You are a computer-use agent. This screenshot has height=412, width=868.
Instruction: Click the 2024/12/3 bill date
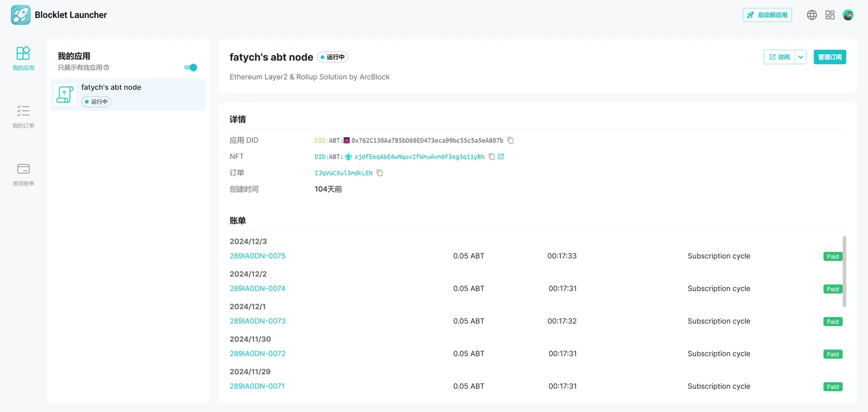(x=248, y=242)
